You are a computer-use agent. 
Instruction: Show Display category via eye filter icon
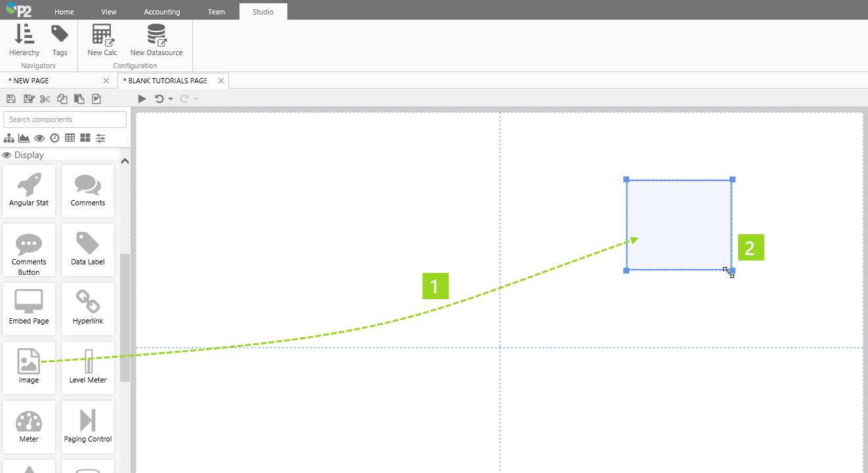(40, 138)
